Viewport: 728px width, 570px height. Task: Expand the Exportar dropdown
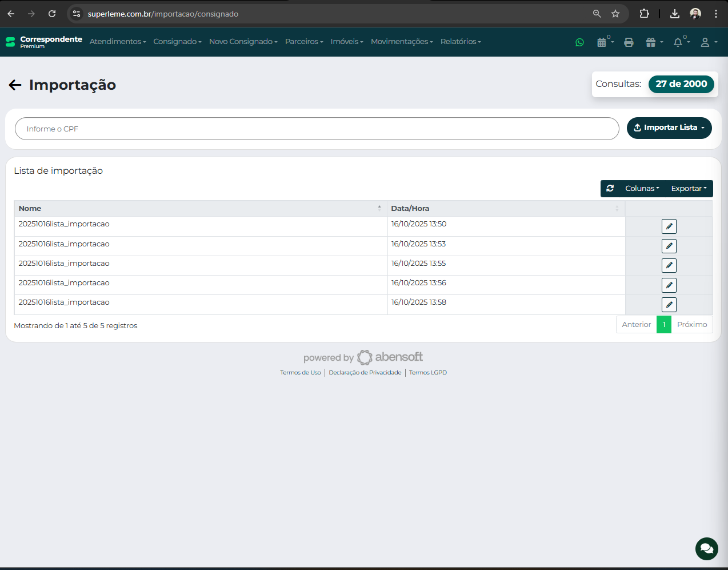(689, 189)
